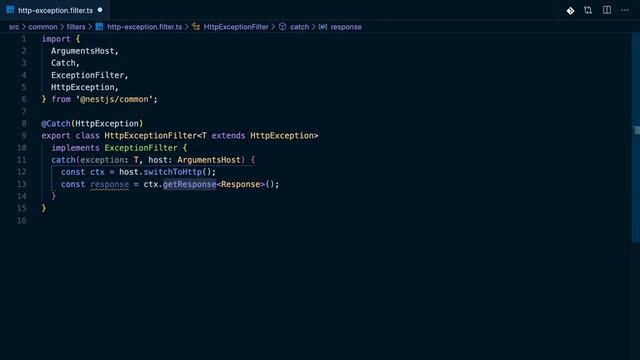Click the '@nestjs/common' module string
Image resolution: width=640 pixels, height=360 pixels.
click(114, 99)
